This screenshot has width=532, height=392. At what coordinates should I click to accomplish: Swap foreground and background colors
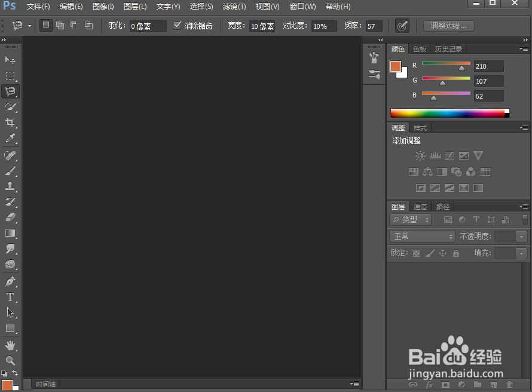(x=15, y=373)
